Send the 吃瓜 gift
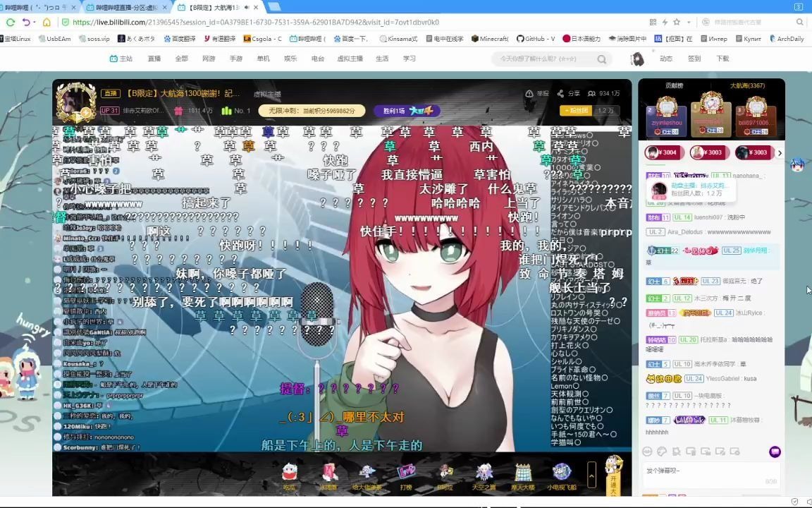 (x=290, y=476)
